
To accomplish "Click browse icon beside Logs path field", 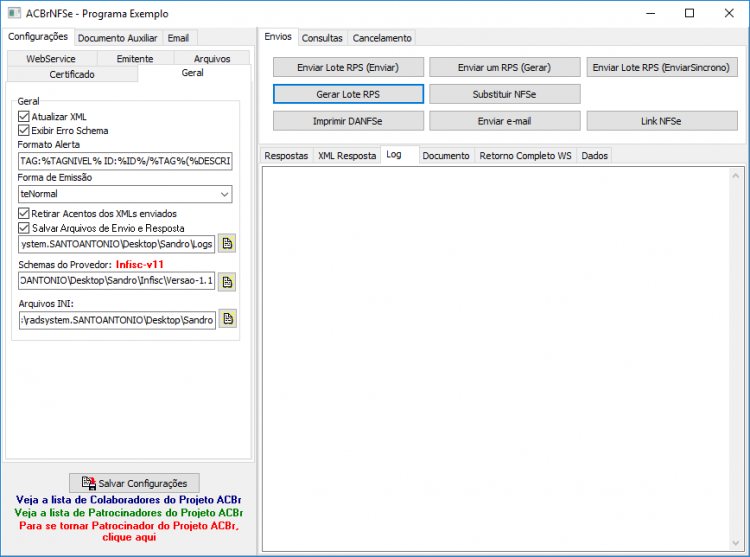I will click(227, 243).
